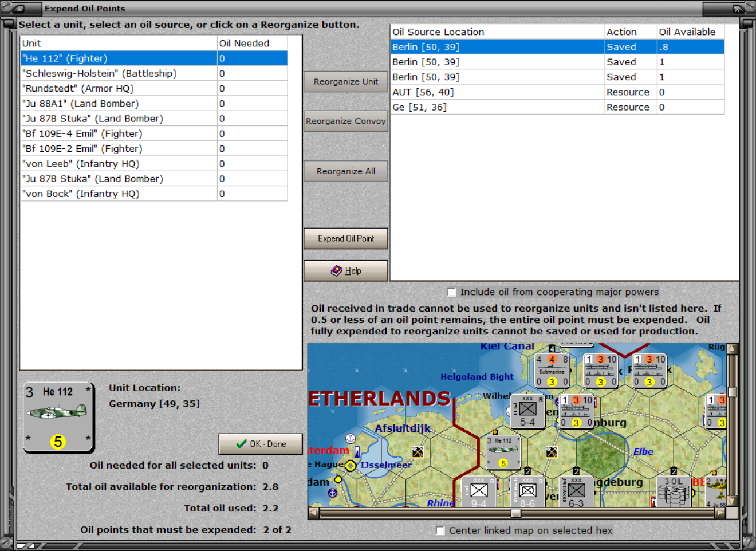
Task: Select "Ju 88A1" (Land Bomber) row
Action: click(154, 104)
